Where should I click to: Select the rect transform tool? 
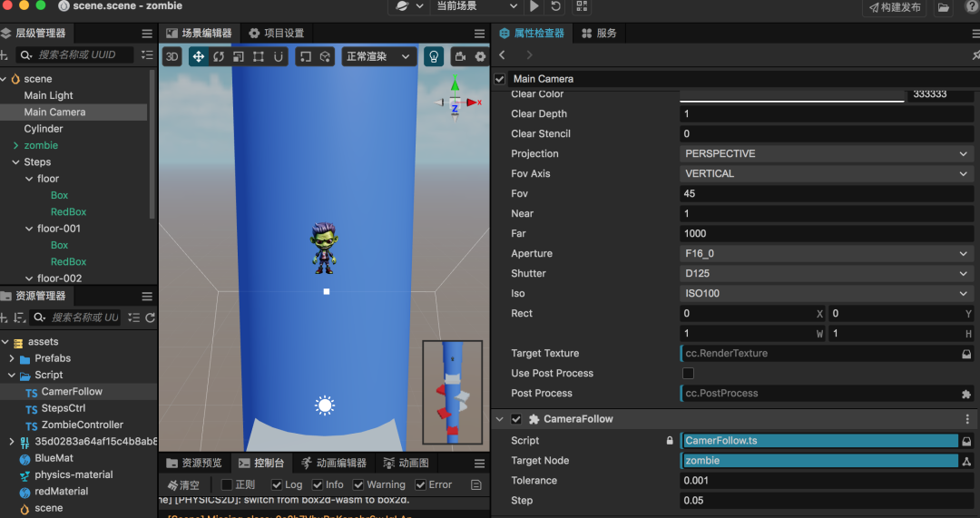pos(258,57)
